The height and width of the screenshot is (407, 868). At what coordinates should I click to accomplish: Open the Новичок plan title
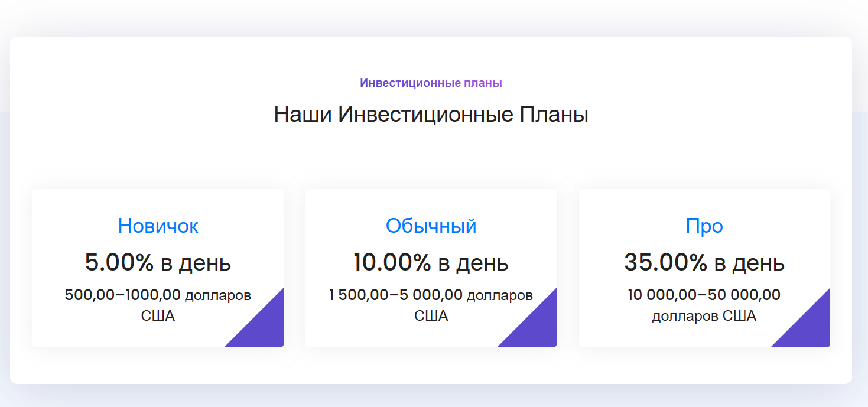(x=158, y=226)
